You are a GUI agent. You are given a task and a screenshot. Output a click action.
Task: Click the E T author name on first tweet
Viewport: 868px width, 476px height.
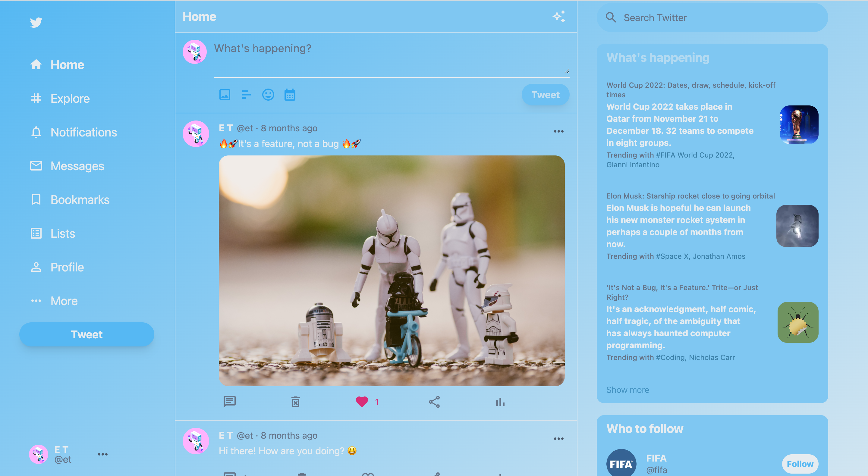pyautogui.click(x=226, y=128)
